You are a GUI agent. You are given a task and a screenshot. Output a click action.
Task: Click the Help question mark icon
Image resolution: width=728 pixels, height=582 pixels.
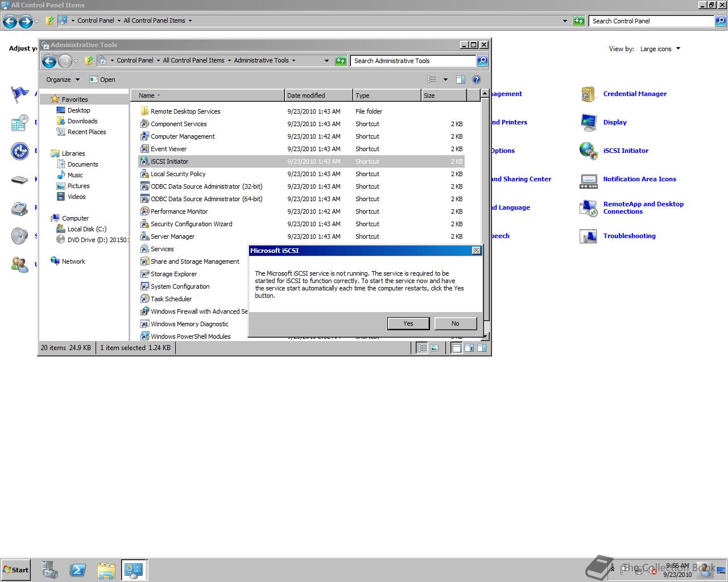click(477, 80)
